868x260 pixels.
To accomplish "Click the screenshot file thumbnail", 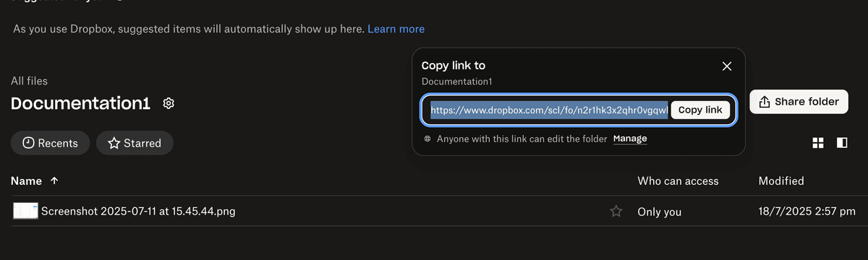I will pos(25,211).
